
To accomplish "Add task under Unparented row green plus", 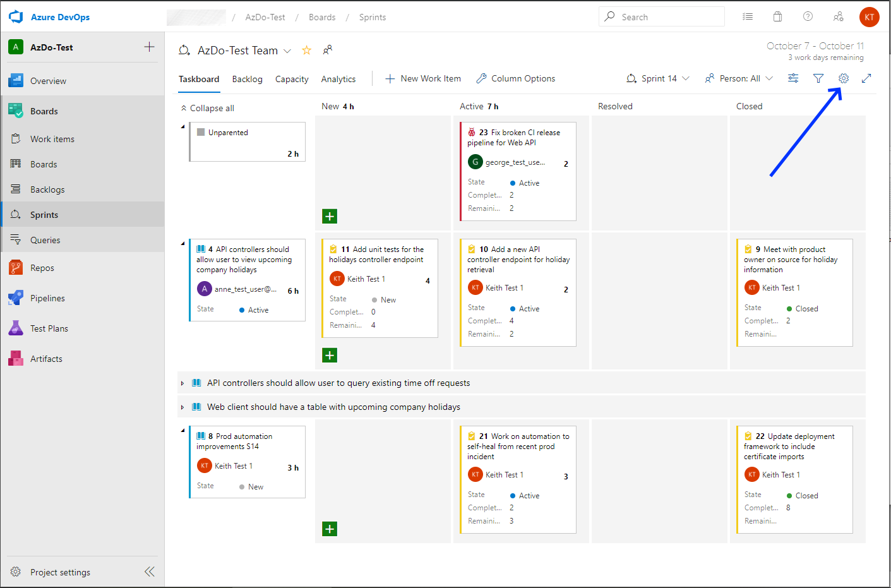I will pos(330,216).
